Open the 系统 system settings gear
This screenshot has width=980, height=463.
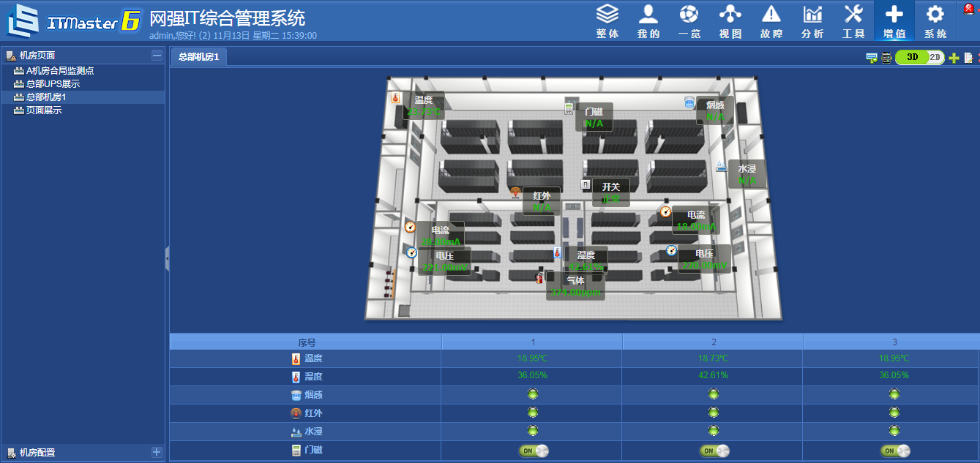935,21
